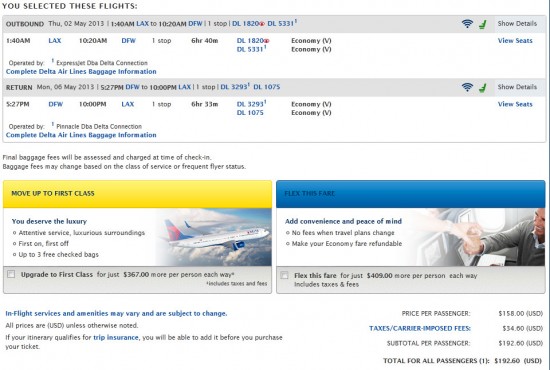Image resolution: width=550 pixels, height=370 pixels.
Task: Open outbound Complete Delta Air Lines Baggage Information
Action: click(x=81, y=72)
